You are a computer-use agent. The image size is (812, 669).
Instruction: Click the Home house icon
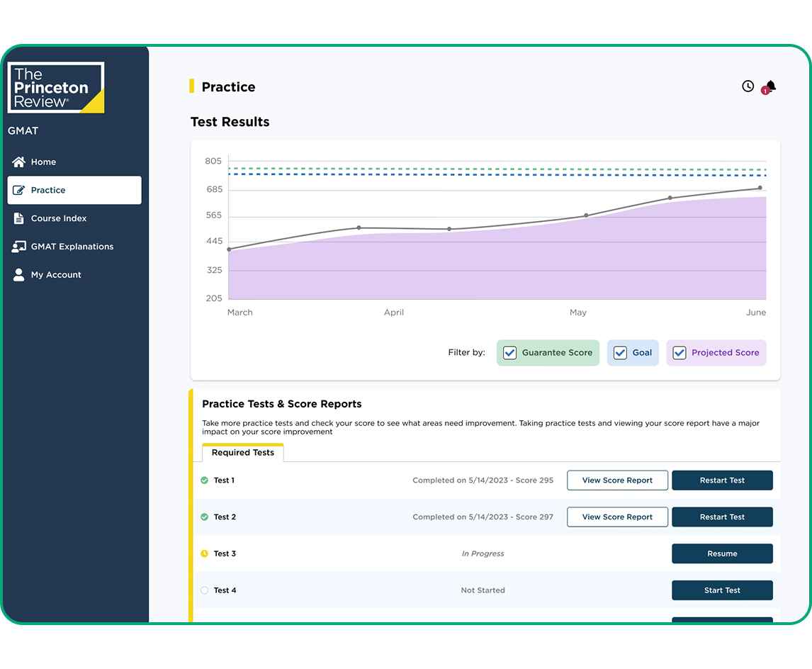click(19, 162)
